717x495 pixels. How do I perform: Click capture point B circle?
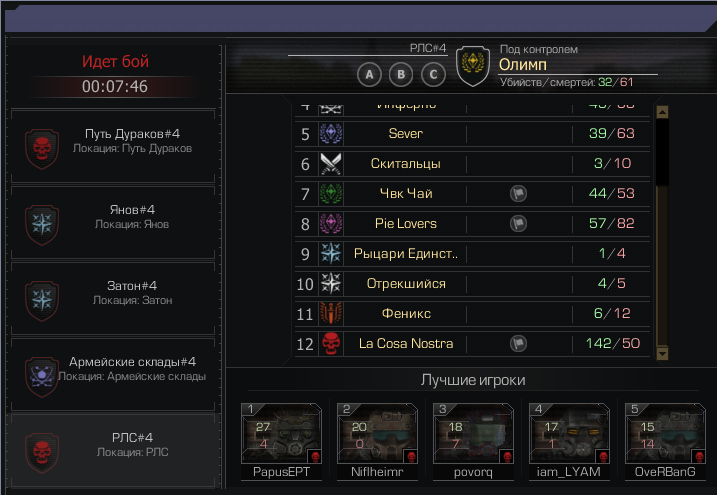coord(401,75)
